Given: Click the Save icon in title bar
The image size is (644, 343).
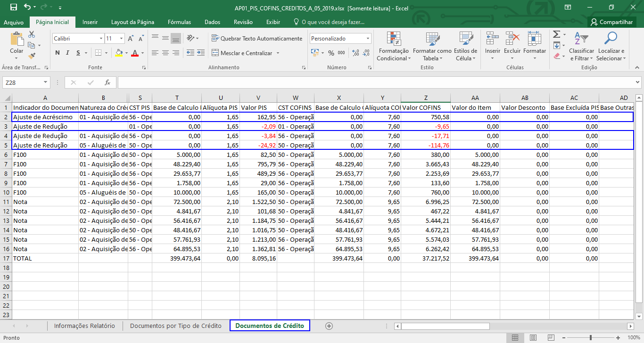Looking at the screenshot, I should point(13,8).
